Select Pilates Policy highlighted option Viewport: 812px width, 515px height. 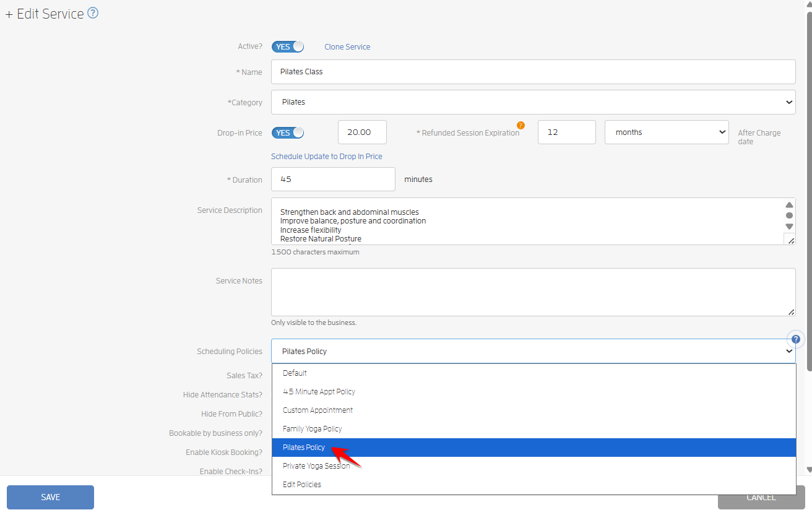click(534, 448)
